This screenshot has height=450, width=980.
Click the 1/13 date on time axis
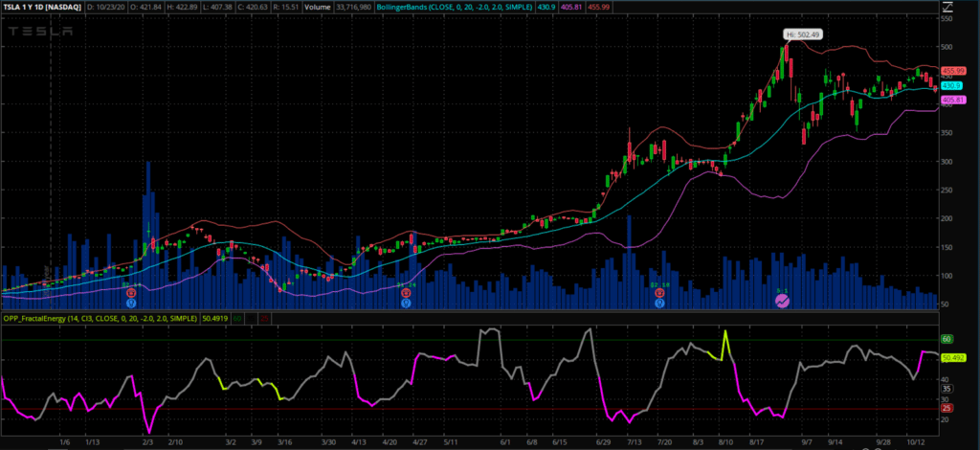point(93,442)
